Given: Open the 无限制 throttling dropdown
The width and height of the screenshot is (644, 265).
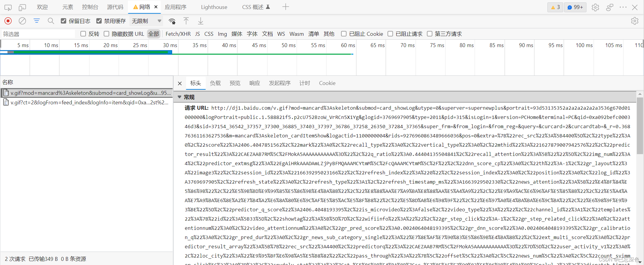Looking at the screenshot, I should click(x=146, y=21).
